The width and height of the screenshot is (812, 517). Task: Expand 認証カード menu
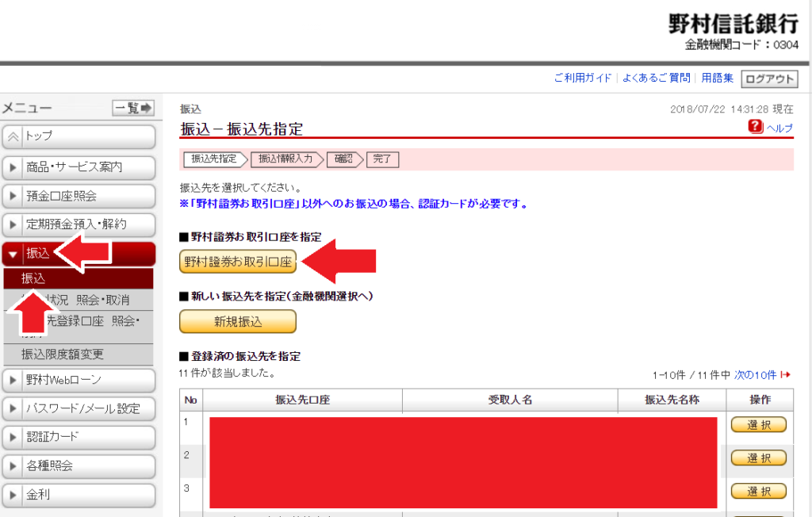tap(79, 437)
